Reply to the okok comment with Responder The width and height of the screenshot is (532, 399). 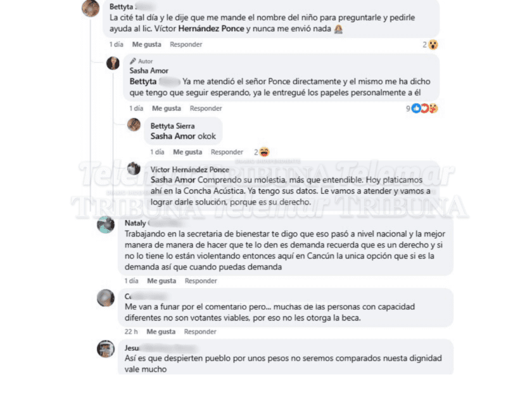coord(227,152)
